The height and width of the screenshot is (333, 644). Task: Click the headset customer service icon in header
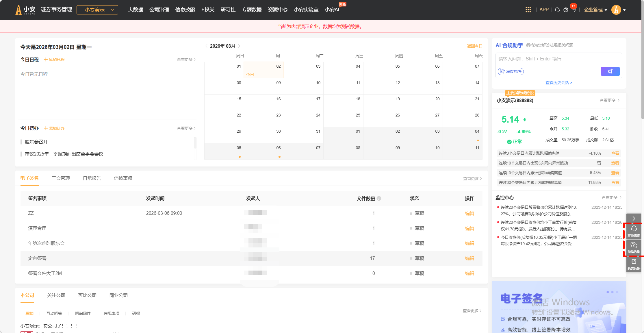pyautogui.click(x=557, y=10)
